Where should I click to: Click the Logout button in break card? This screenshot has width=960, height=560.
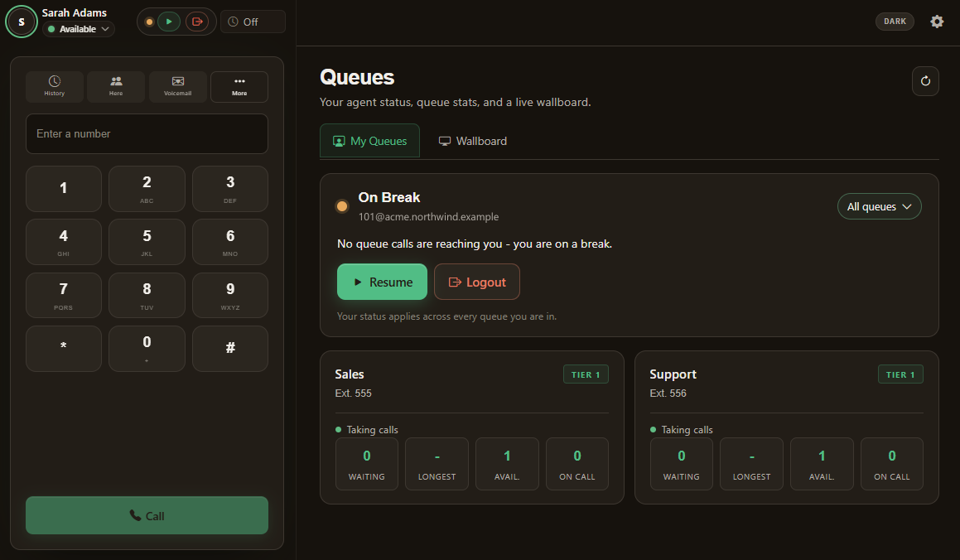477,282
